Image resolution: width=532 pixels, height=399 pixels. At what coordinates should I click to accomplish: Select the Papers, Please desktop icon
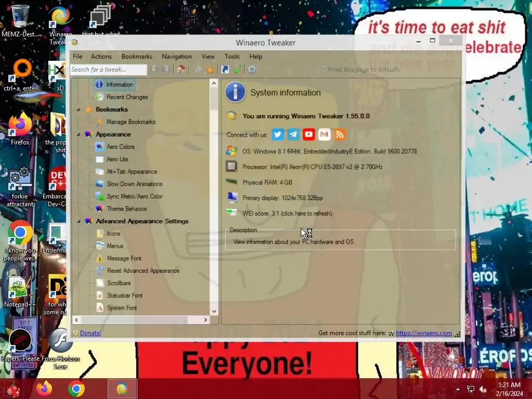click(21, 344)
